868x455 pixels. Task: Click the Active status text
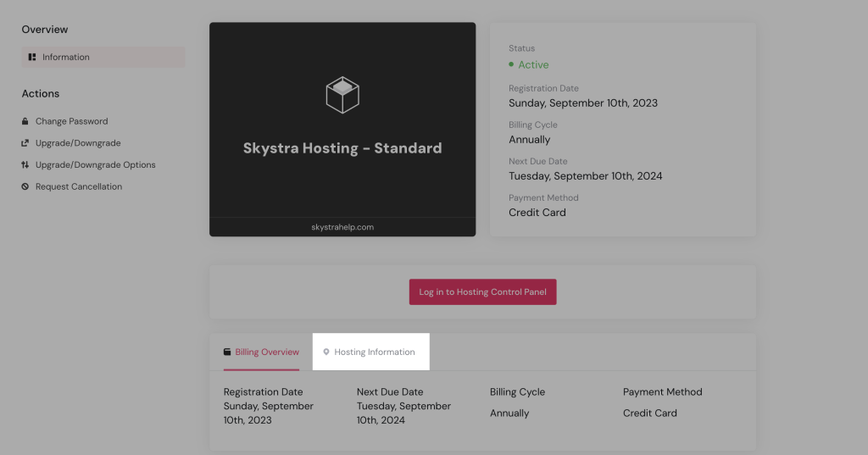pyautogui.click(x=533, y=65)
